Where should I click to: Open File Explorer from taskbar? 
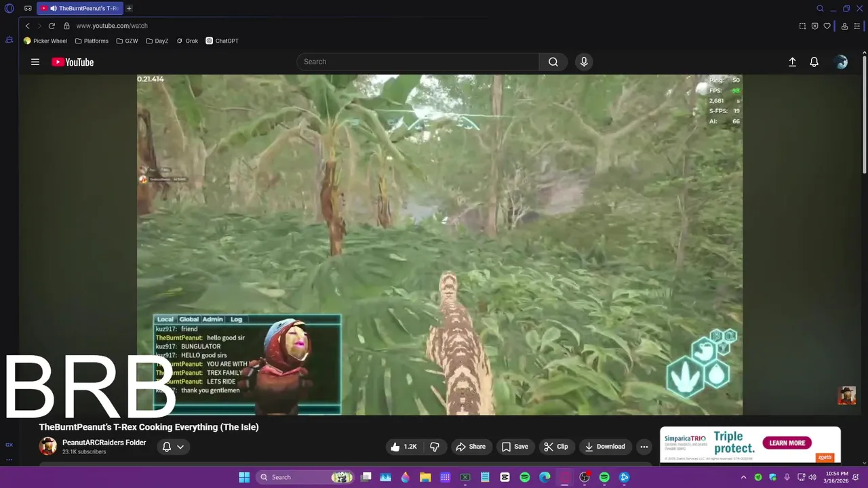(425, 477)
